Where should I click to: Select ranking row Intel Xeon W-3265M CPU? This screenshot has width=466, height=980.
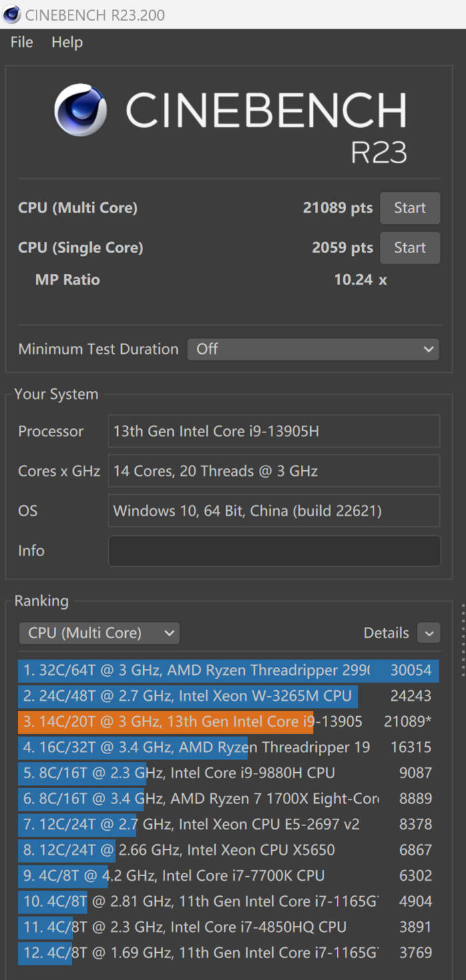(228, 696)
